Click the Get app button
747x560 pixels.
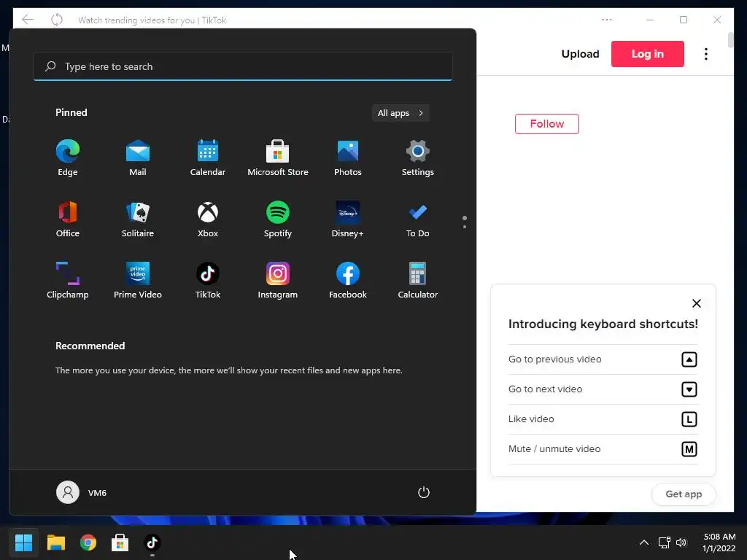tap(684, 494)
